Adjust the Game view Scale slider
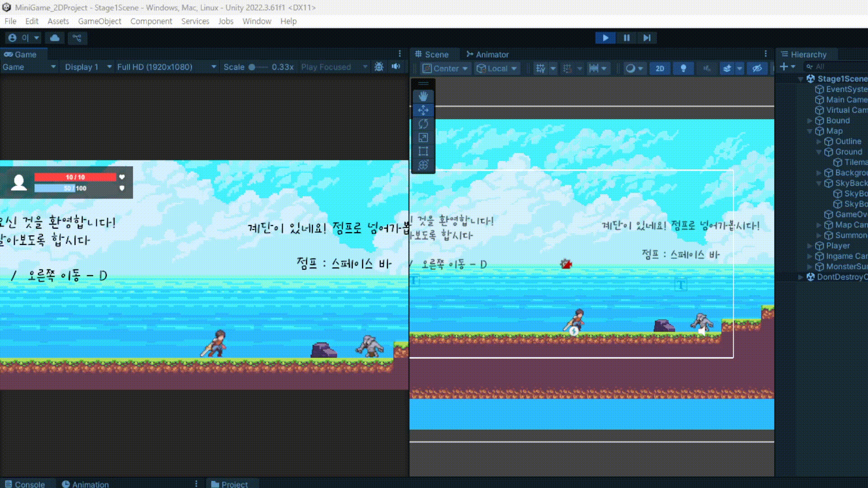Viewport: 868px width, 488px height. click(x=252, y=67)
